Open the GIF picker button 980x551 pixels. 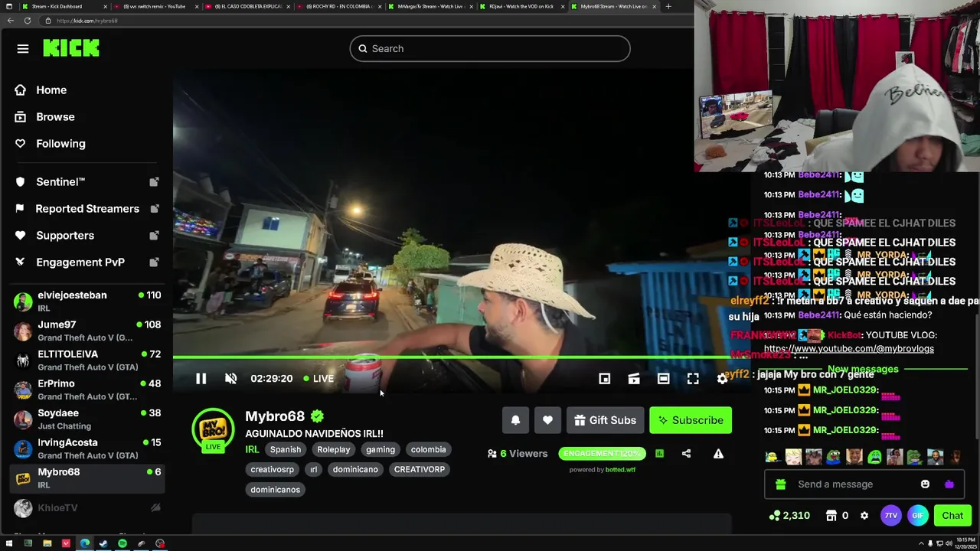point(918,516)
